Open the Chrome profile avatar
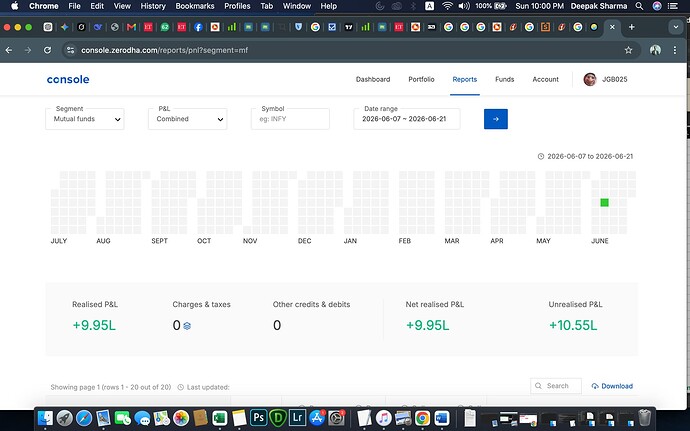 [x=655, y=50]
